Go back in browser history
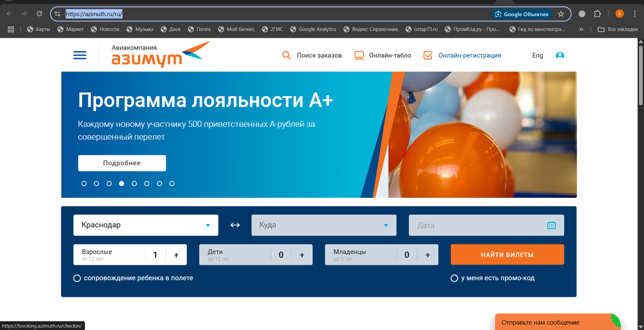Image resolution: width=644 pixels, height=330 pixels. click(9, 14)
